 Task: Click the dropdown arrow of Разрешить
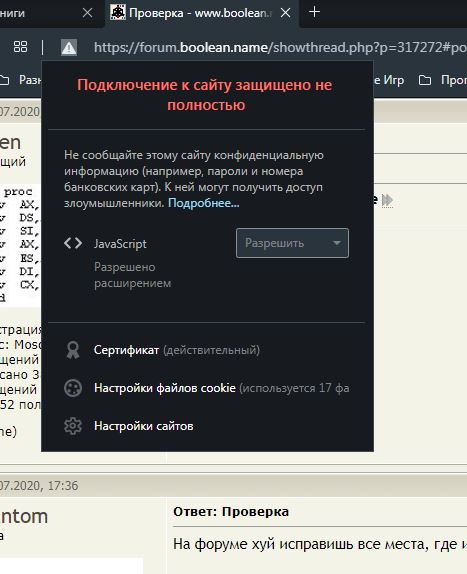pos(337,243)
